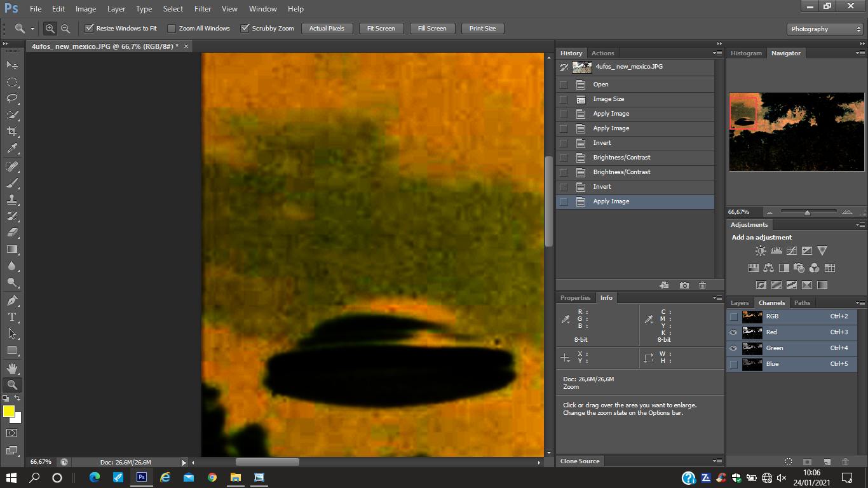The width and height of the screenshot is (868, 488).
Task: Delete current state with History trash icon
Action: (x=702, y=285)
